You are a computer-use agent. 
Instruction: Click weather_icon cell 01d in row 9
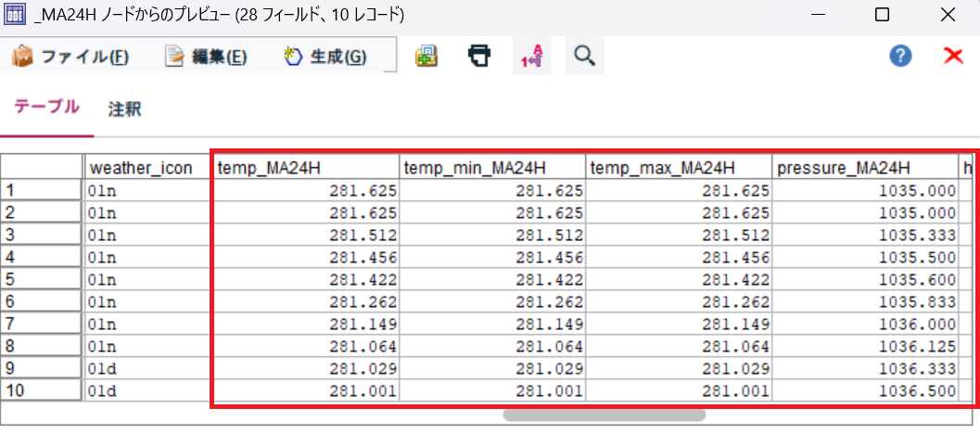[147, 370]
